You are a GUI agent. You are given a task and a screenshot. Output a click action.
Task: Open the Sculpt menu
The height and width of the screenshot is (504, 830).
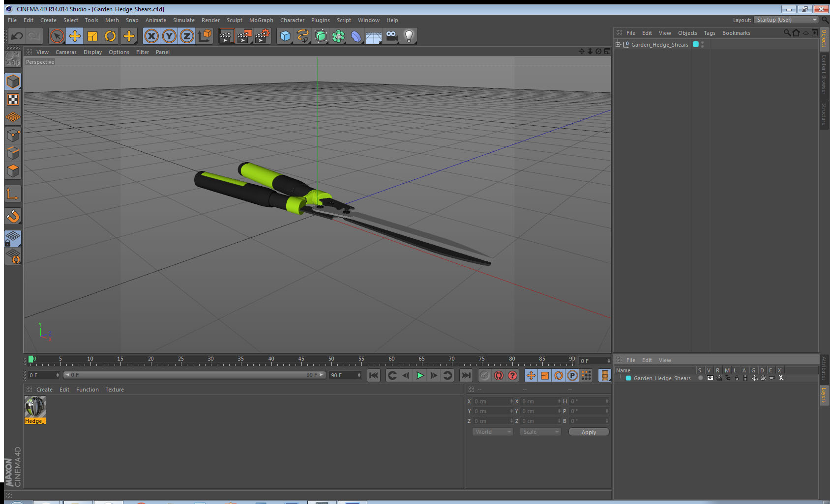click(235, 20)
